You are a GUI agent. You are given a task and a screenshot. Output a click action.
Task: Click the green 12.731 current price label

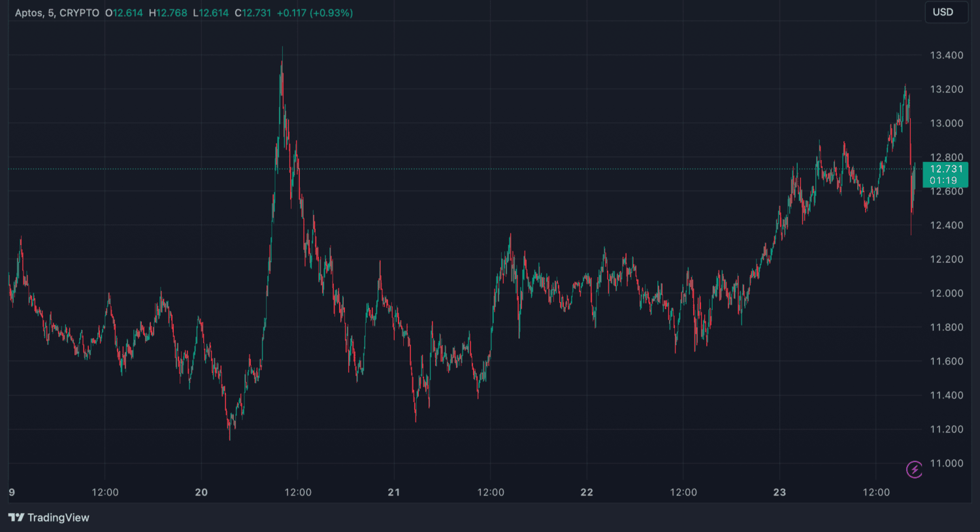pos(945,169)
